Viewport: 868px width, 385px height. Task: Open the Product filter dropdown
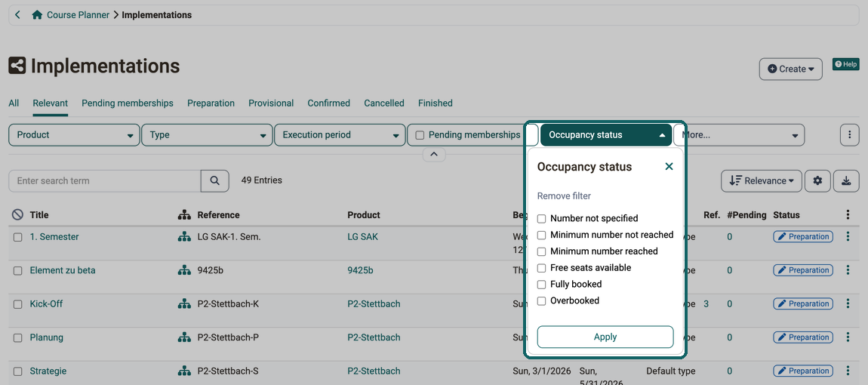click(x=74, y=134)
